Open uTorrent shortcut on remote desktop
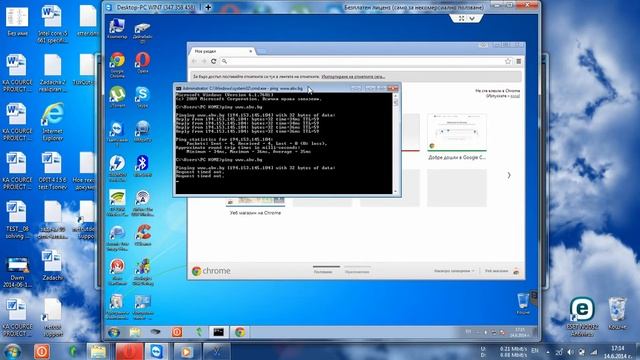 [117, 96]
